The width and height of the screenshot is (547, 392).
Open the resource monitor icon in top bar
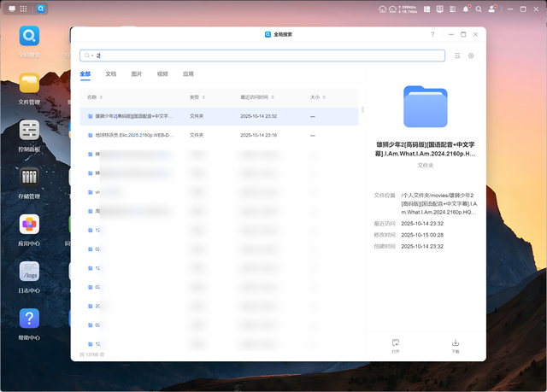point(439,9)
